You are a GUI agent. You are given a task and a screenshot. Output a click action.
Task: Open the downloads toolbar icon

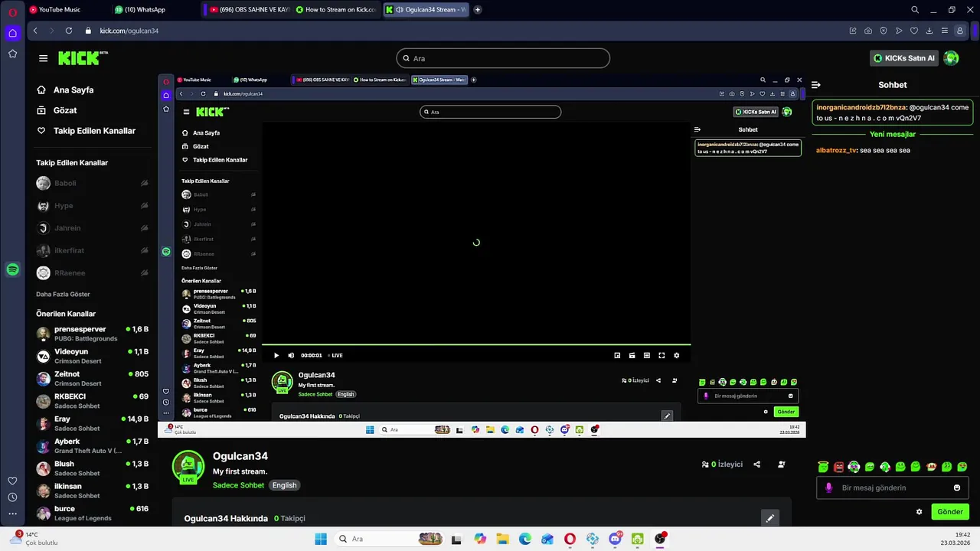(x=929, y=31)
